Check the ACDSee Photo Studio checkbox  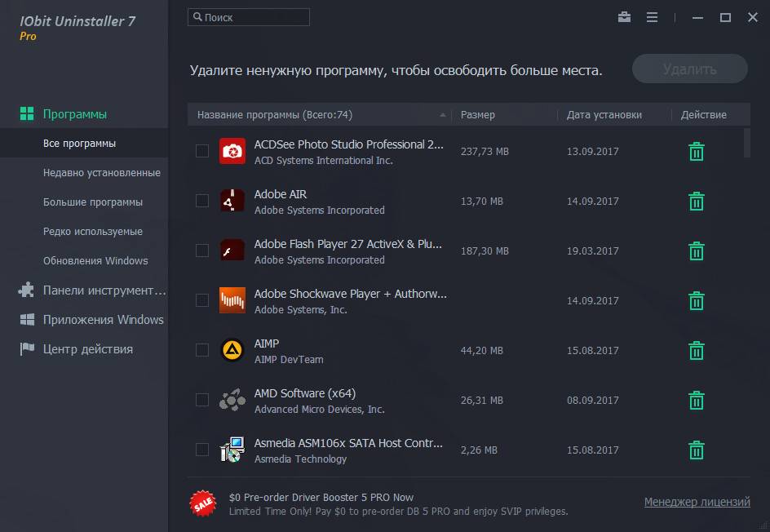pos(202,151)
